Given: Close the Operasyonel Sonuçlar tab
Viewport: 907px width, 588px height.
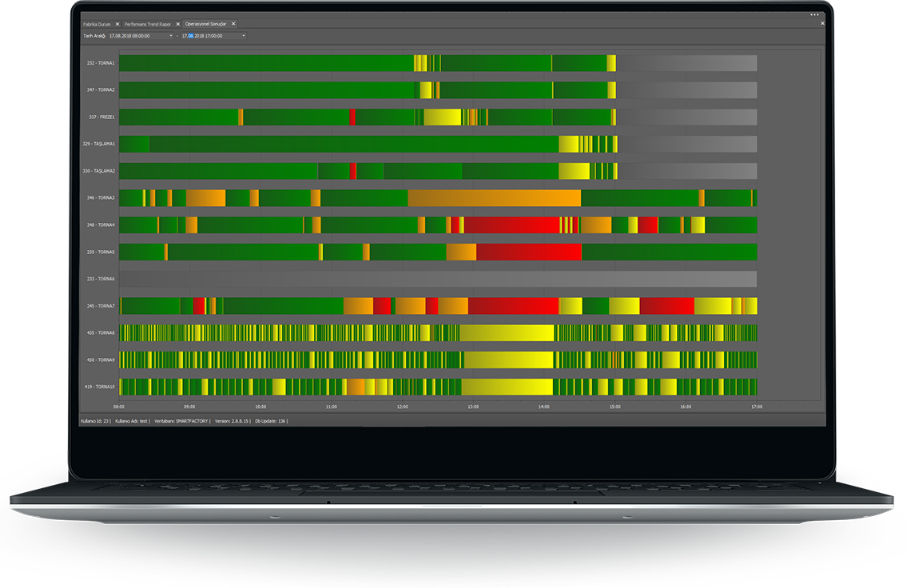Looking at the screenshot, I should point(233,24).
